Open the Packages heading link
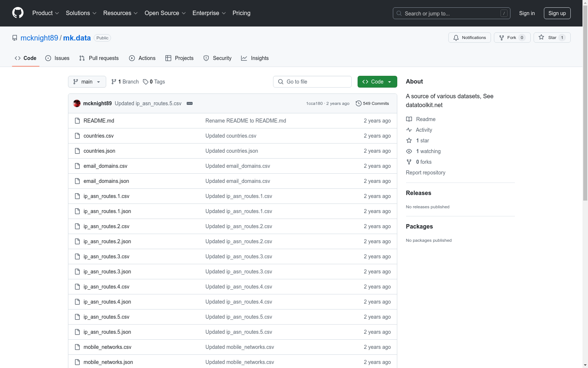 click(x=419, y=226)
